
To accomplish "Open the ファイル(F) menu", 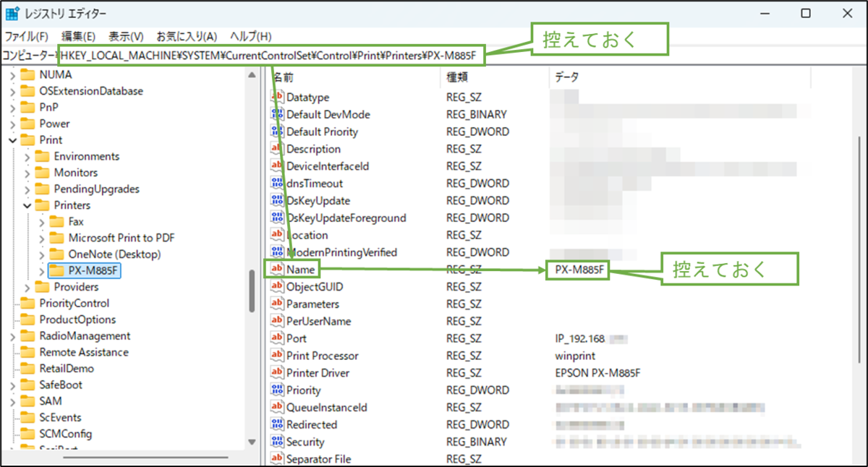I will pyautogui.click(x=26, y=36).
